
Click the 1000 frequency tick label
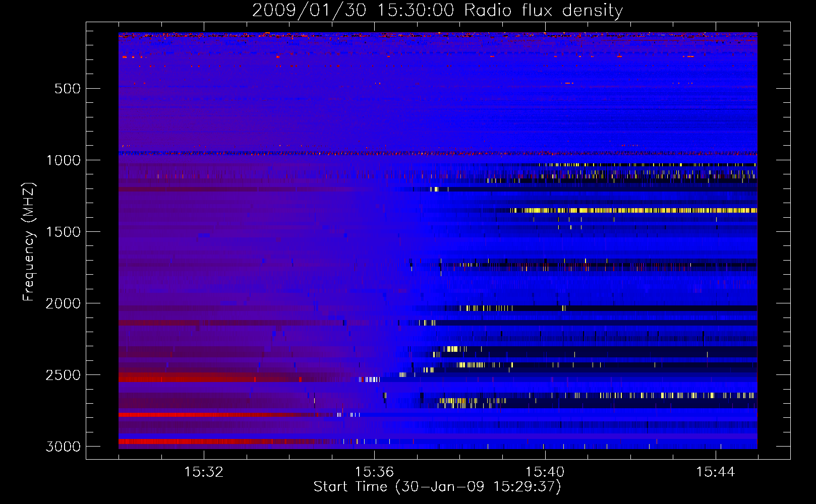pyautogui.click(x=63, y=160)
